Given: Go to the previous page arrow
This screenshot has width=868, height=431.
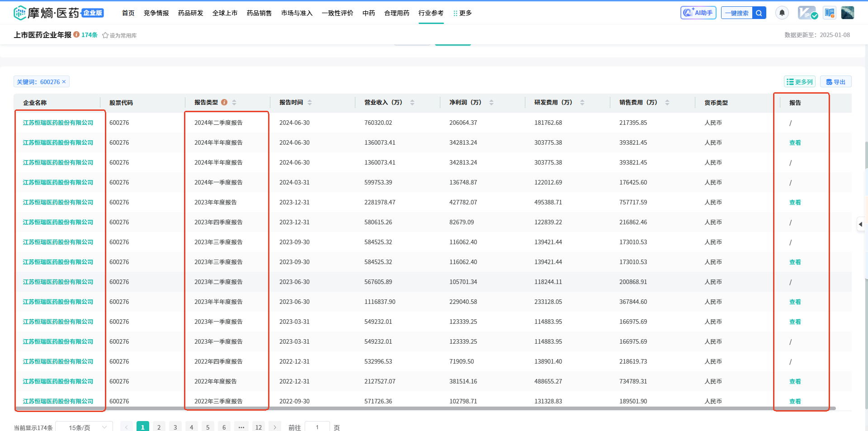Looking at the screenshot, I should tap(127, 427).
